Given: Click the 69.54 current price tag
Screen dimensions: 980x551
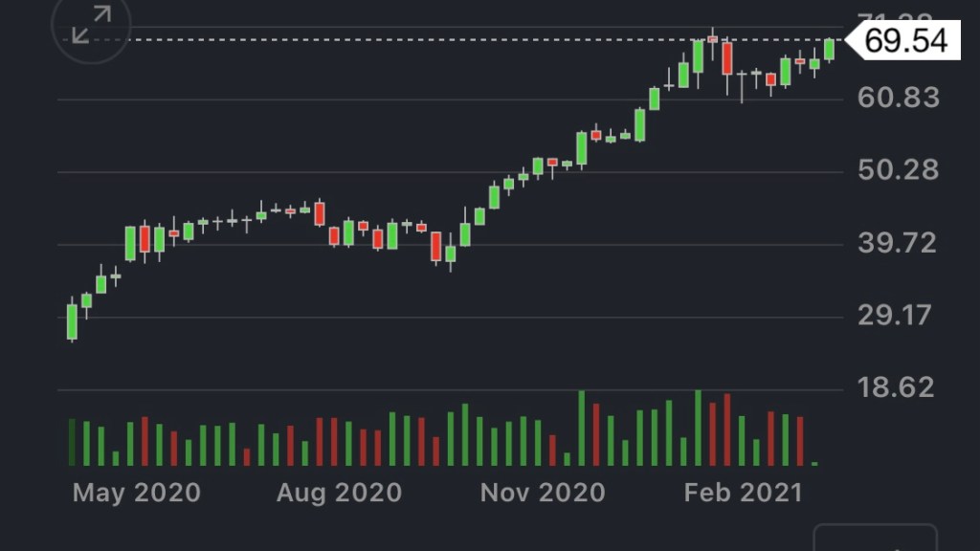Looking at the screenshot, I should [905, 41].
